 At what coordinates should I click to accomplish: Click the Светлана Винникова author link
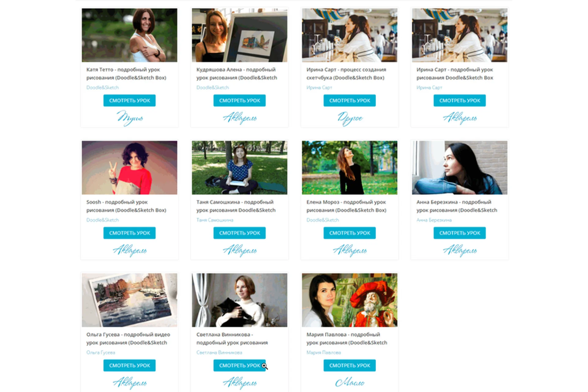pos(219,352)
